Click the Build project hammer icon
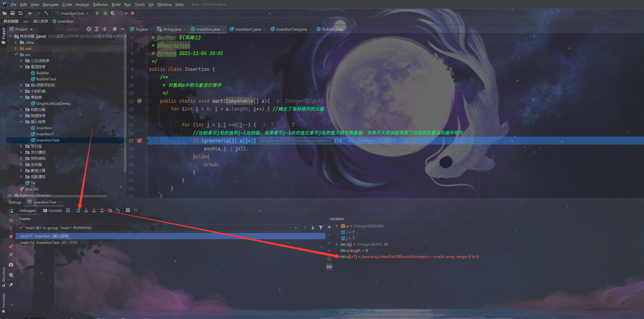The height and width of the screenshot is (319, 644). pyautogui.click(x=46, y=13)
